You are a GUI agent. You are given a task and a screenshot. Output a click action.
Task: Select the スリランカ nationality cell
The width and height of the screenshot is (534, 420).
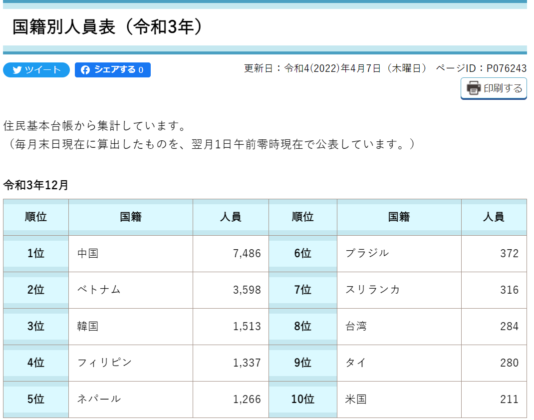point(399,290)
